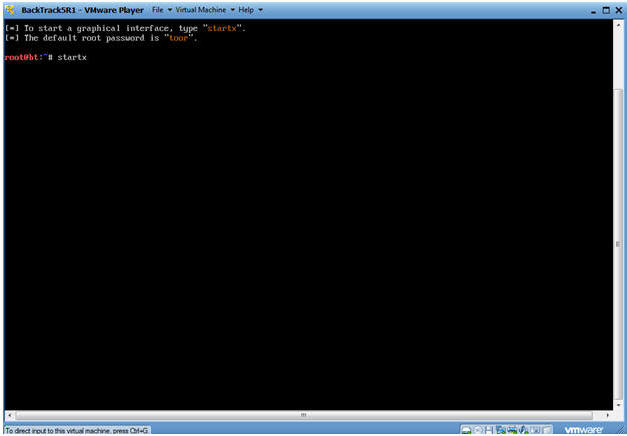Click the vertical scrollbar up arrow
The height and width of the screenshot is (436, 627).
point(618,26)
